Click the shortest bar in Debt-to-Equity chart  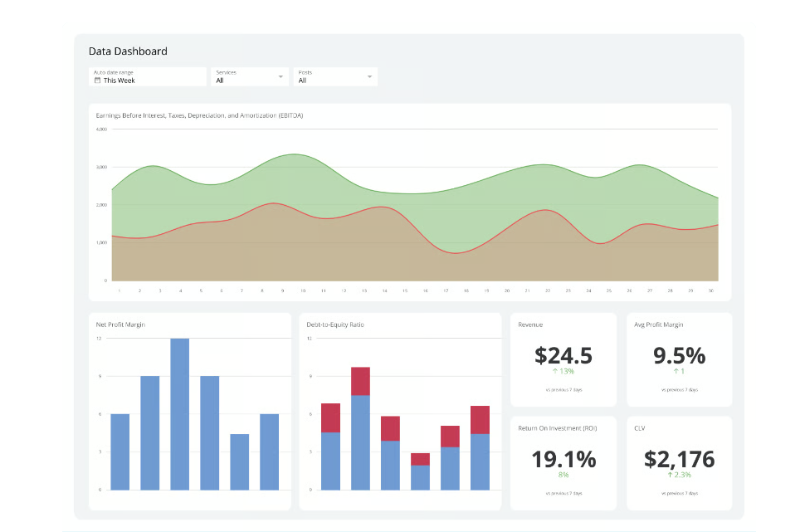420,471
